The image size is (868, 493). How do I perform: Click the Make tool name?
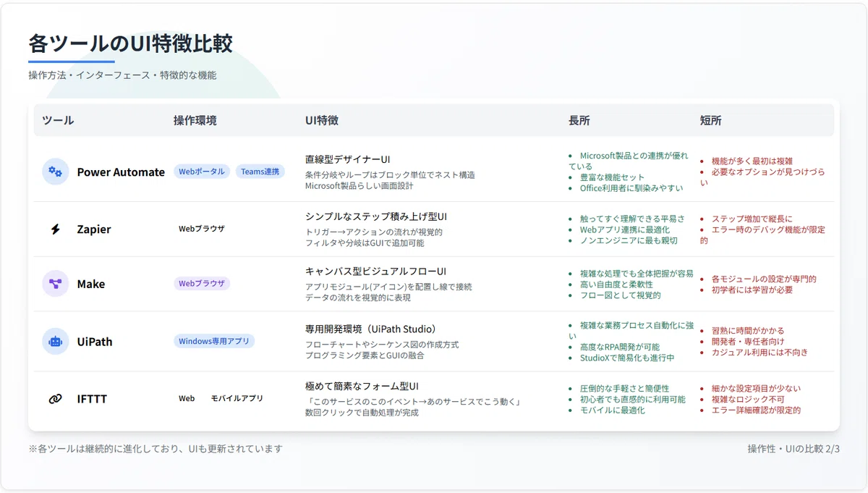tap(91, 285)
